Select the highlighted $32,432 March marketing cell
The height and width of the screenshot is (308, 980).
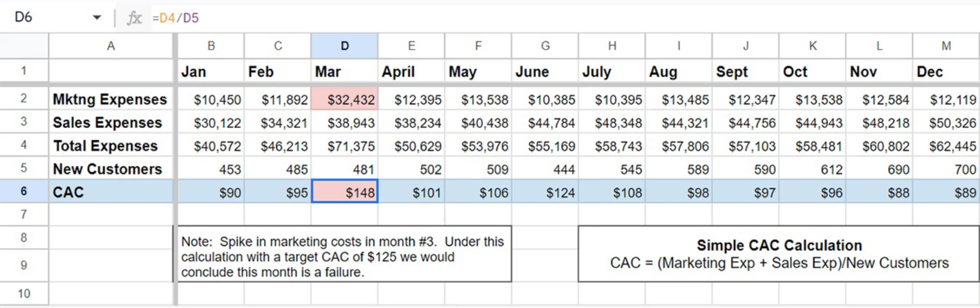click(x=344, y=98)
